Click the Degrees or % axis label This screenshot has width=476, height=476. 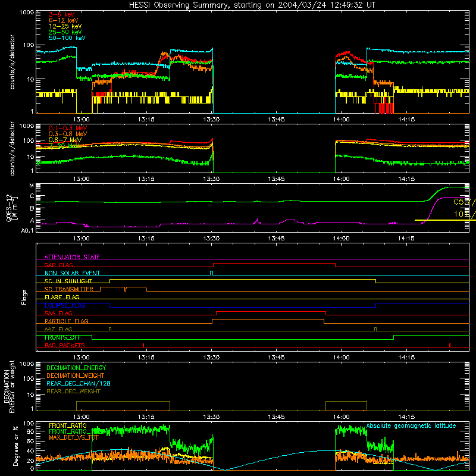(15, 446)
